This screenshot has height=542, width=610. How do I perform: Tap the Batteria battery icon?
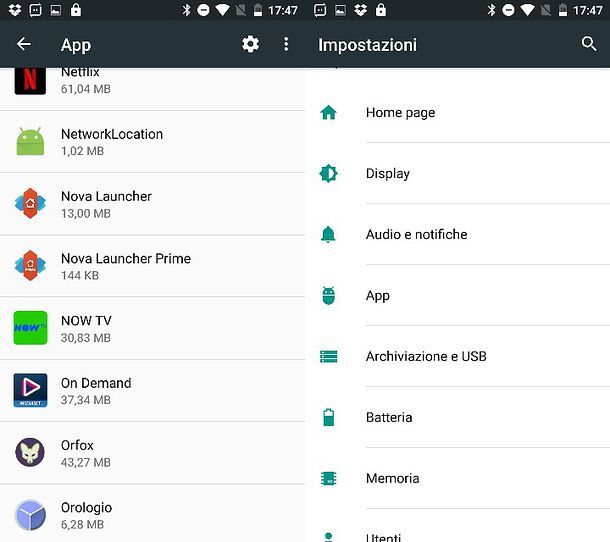pyautogui.click(x=328, y=417)
